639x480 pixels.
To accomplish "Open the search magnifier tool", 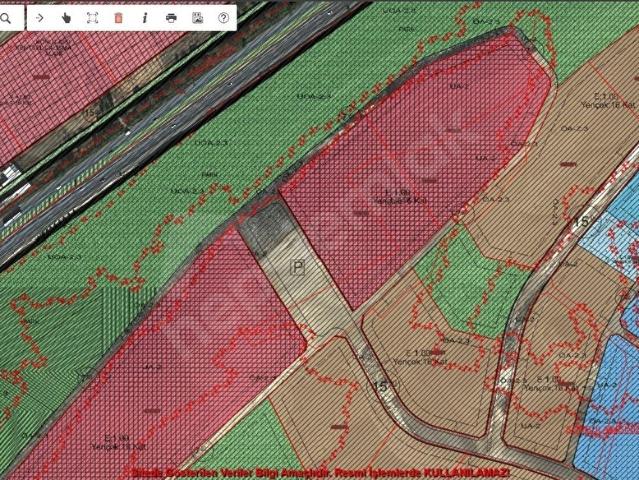I will (6, 18).
